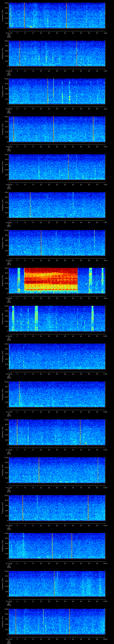Viewport: 114px width, 644px height.
Task: Click the '16:02:00' time axis label
Action: (x=9, y=71)
